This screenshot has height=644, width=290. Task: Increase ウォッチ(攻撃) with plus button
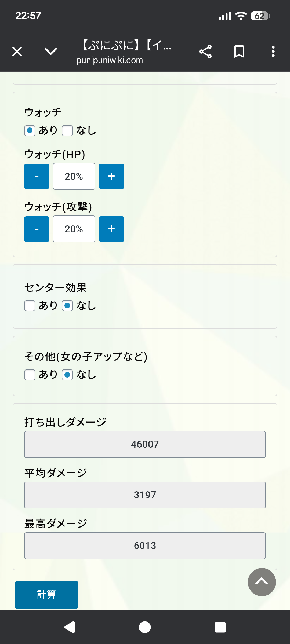[111, 229]
